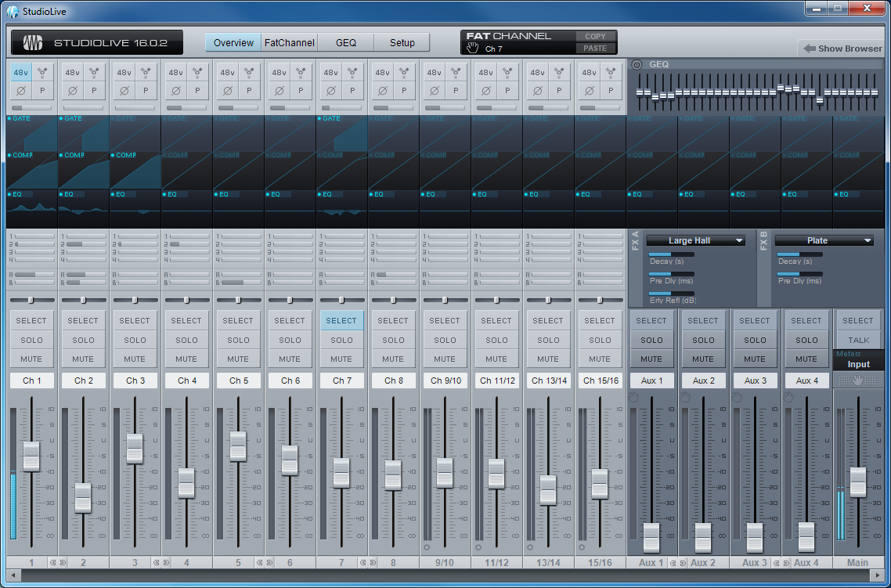Click the TALK button
This screenshot has height=588, width=891.
point(859,340)
